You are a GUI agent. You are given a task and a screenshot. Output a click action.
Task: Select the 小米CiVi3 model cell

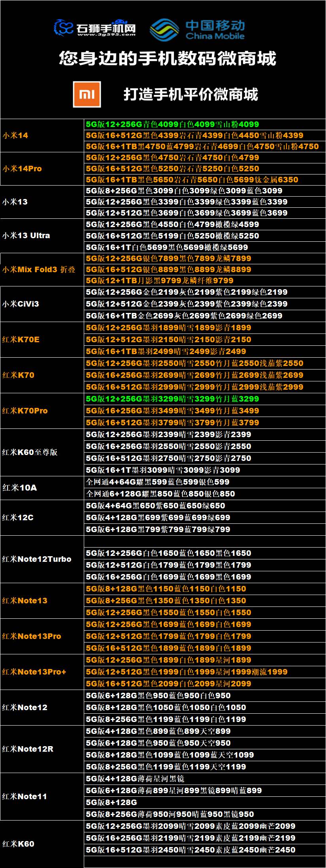pos(42,304)
